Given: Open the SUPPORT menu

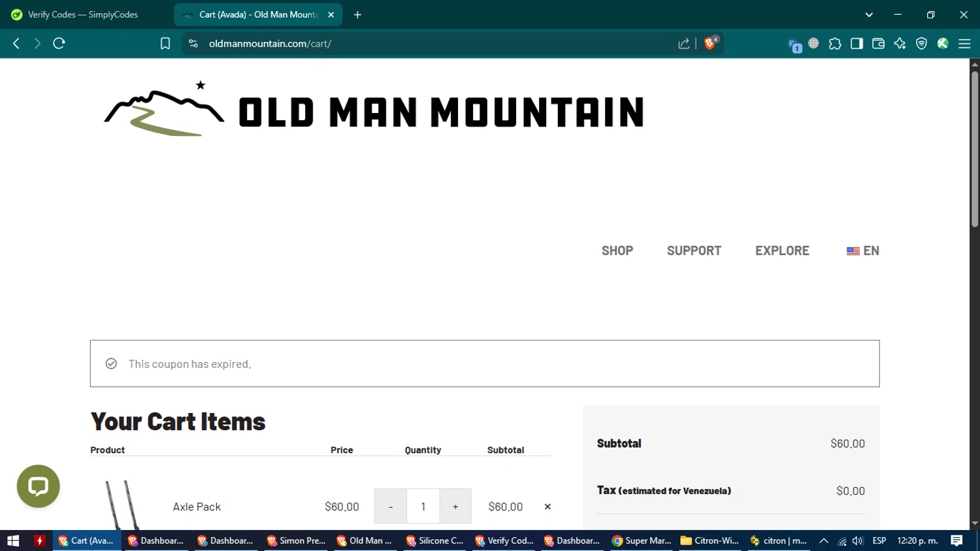Looking at the screenshot, I should [x=694, y=250].
